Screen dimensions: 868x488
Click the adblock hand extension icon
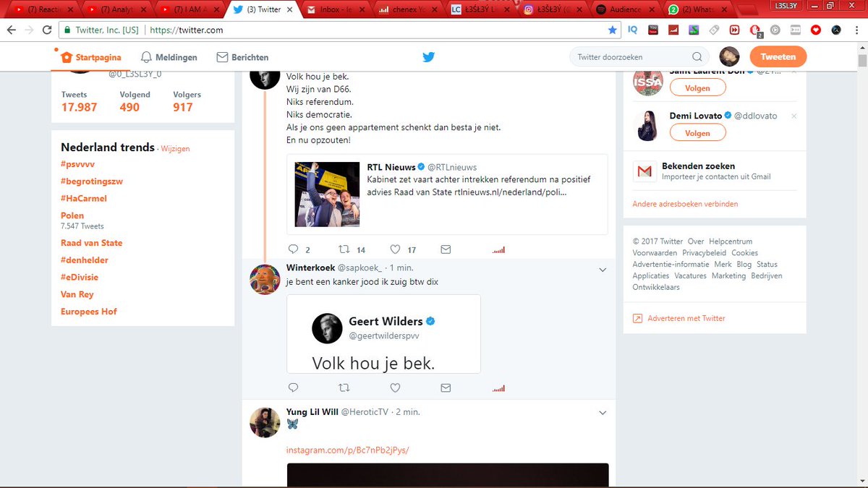click(754, 30)
